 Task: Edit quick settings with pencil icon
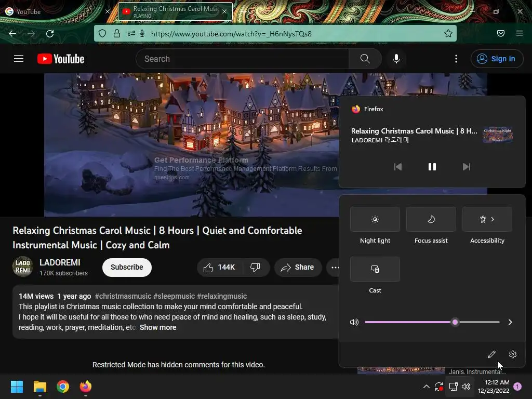point(491,354)
